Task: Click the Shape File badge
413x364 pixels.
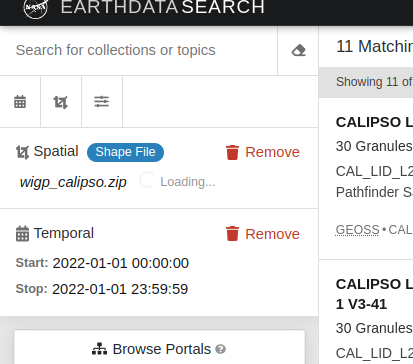Action: [125, 152]
